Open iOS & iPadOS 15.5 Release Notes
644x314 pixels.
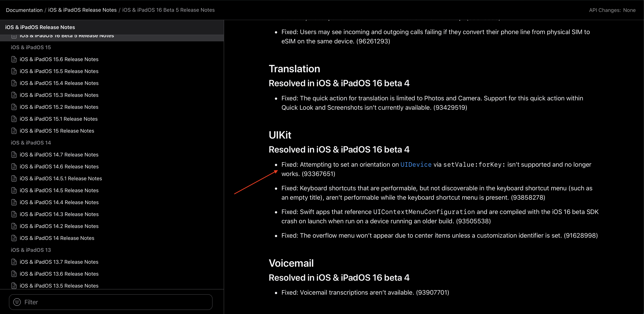[59, 71]
